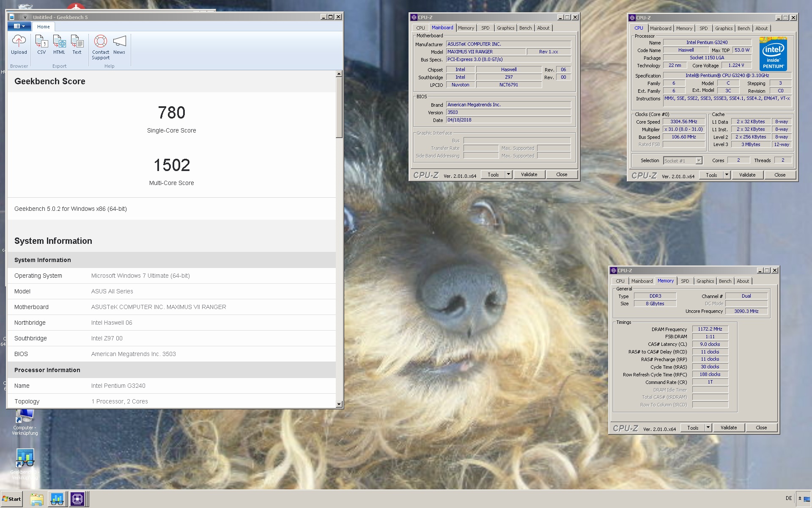Open CPU tab in Memory CPU-Z window
Image resolution: width=812 pixels, height=508 pixels.
click(620, 281)
